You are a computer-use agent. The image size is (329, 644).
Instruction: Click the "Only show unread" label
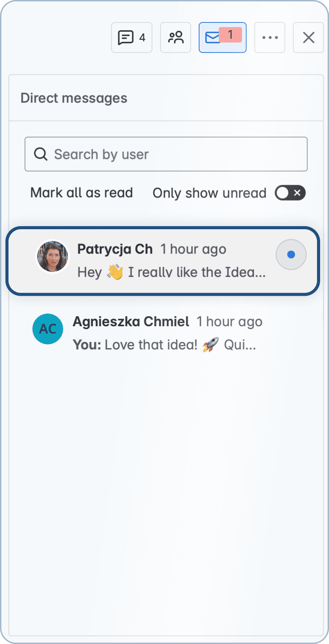coord(210,193)
